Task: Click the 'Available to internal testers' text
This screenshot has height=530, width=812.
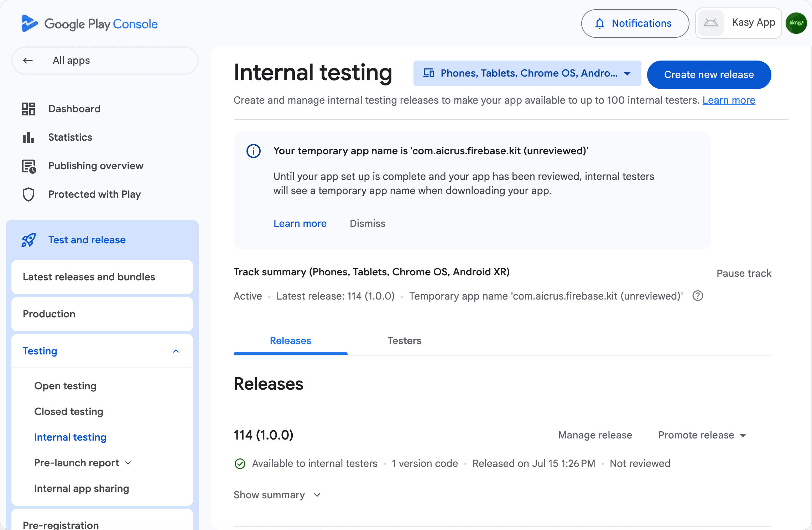Action: pyautogui.click(x=315, y=464)
